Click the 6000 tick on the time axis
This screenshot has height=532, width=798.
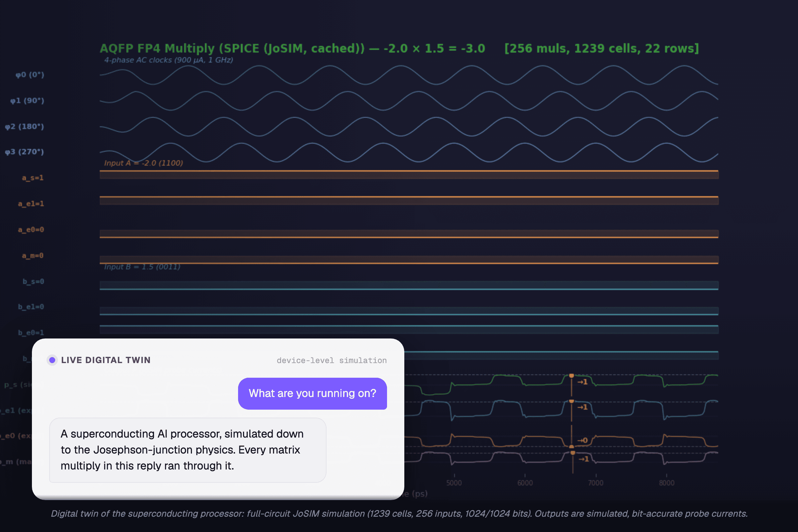pos(525,483)
